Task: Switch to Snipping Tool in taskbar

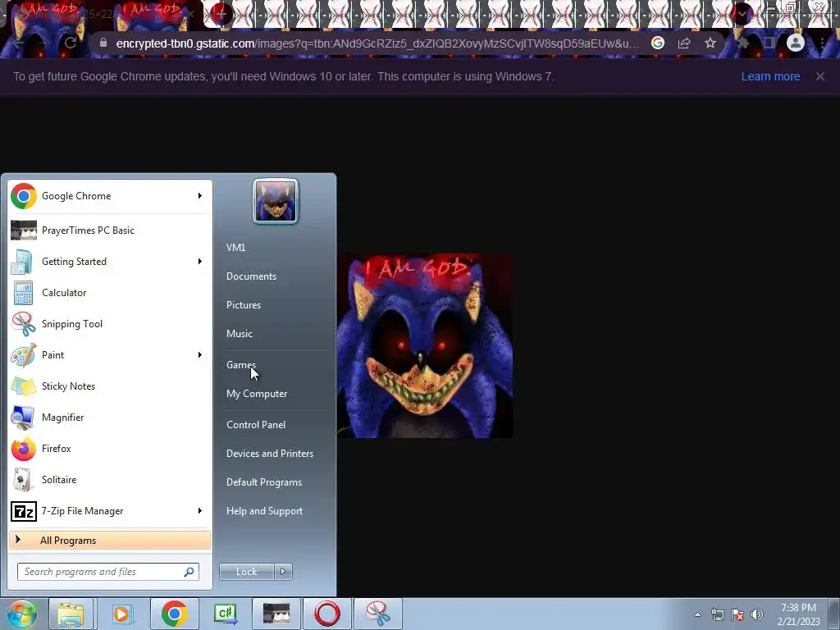Action: click(378, 614)
